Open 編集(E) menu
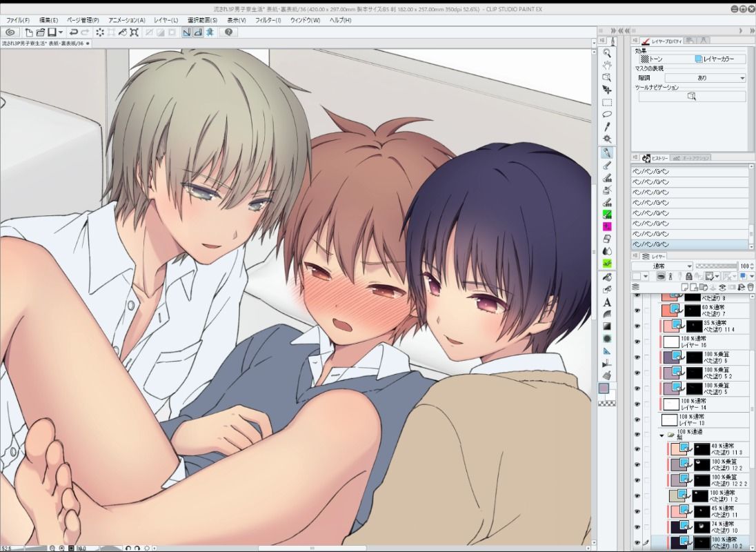This screenshot has width=756, height=552. pos(48,20)
